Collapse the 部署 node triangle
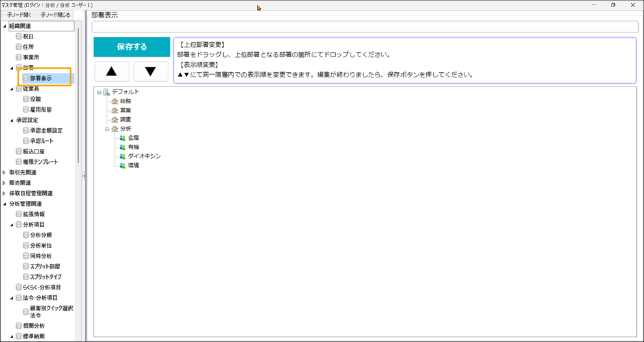This screenshot has height=342, width=644. [x=12, y=68]
